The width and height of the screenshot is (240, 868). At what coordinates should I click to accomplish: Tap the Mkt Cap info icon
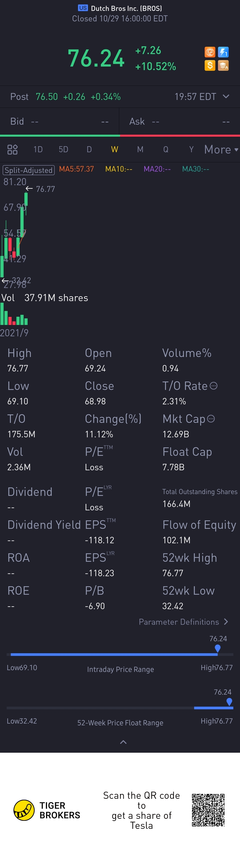click(x=211, y=419)
